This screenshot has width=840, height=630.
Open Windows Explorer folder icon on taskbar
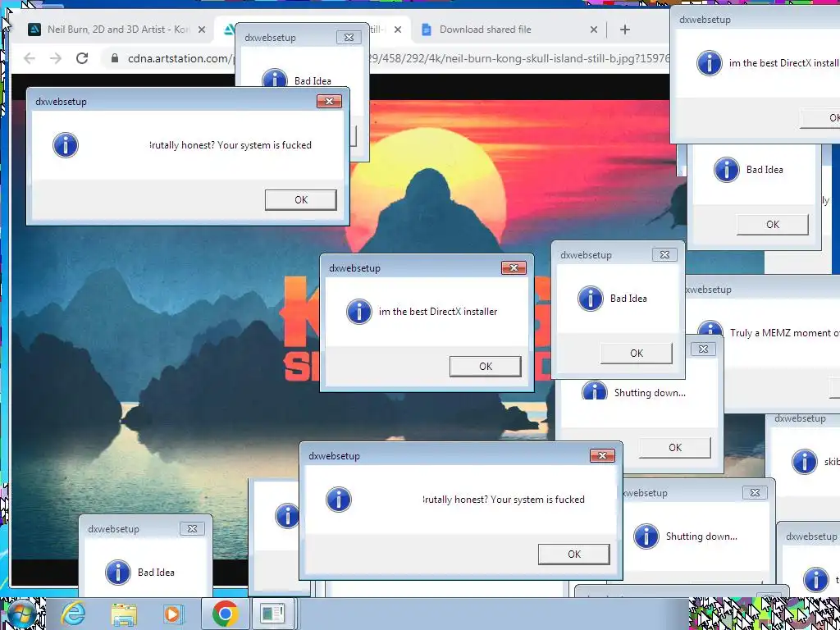(124, 614)
